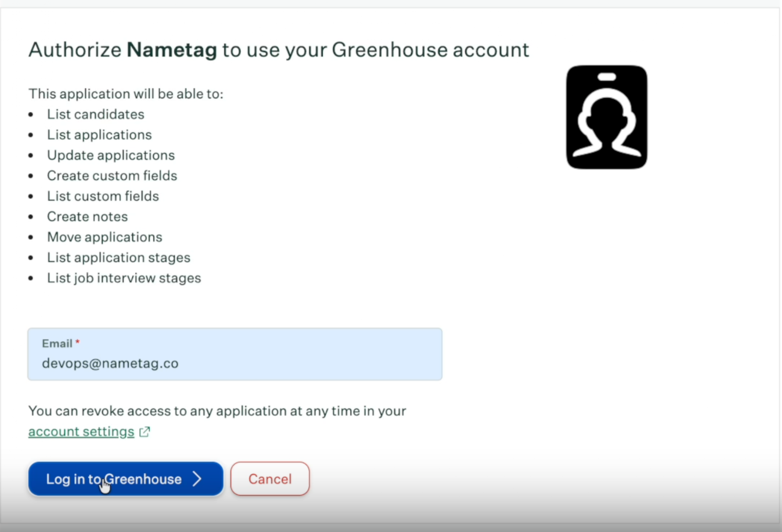
Task: Click the 'Update applications' permission text
Action: point(111,155)
